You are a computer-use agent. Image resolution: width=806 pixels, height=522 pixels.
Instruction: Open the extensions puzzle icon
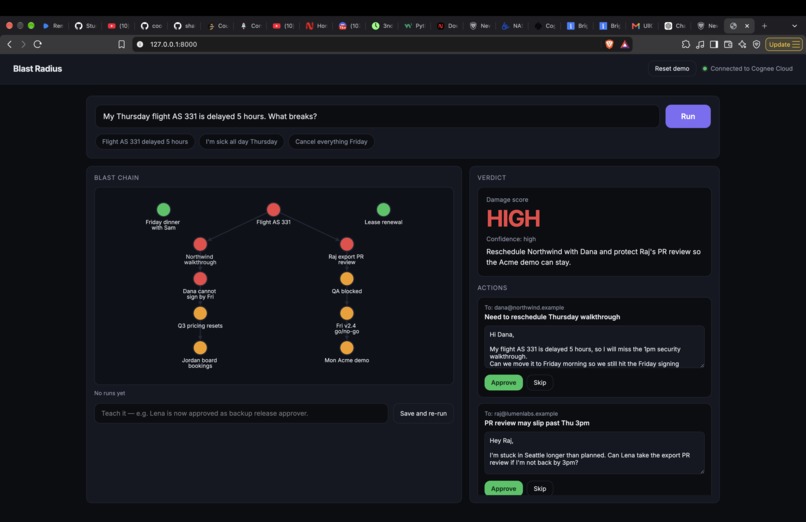coord(686,44)
